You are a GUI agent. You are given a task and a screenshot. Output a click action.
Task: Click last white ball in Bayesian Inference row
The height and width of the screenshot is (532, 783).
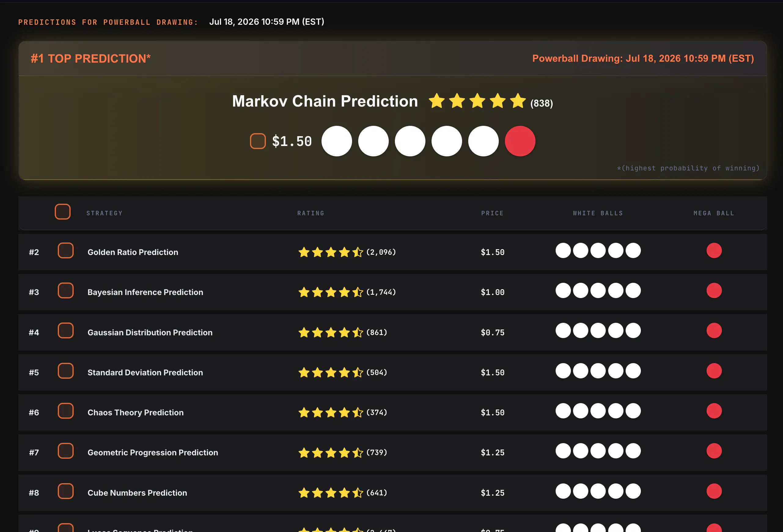click(x=633, y=290)
